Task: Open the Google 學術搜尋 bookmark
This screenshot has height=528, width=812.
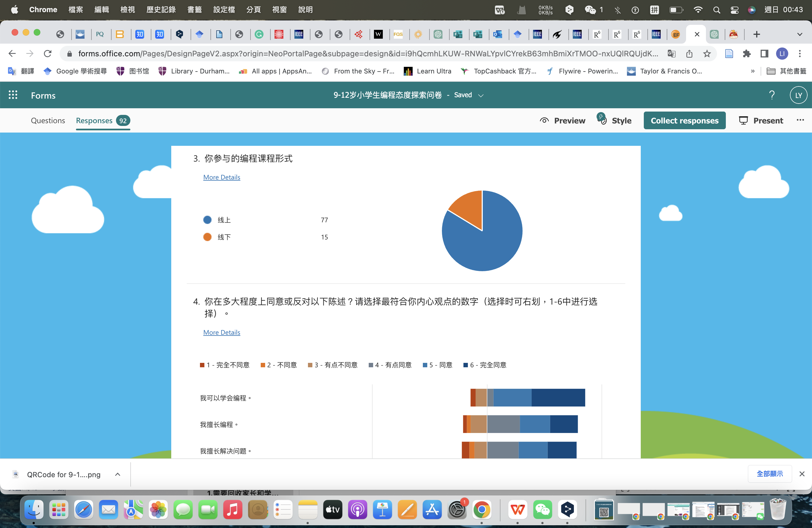Action: click(x=75, y=71)
